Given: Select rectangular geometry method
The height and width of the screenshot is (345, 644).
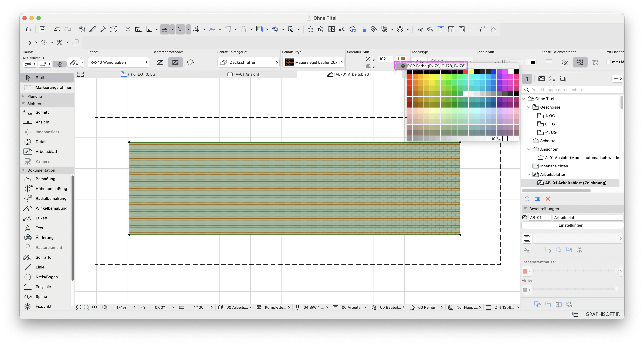Looking at the screenshot, I should click(175, 62).
